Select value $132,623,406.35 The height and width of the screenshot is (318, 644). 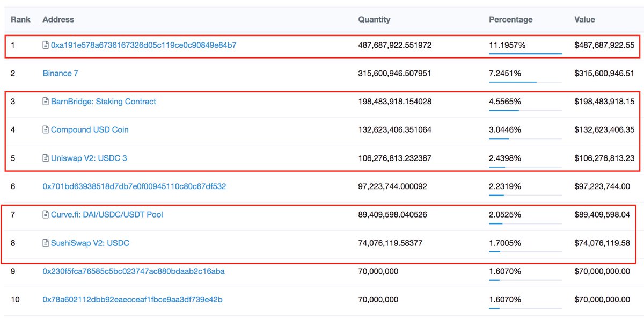click(x=605, y=130)
